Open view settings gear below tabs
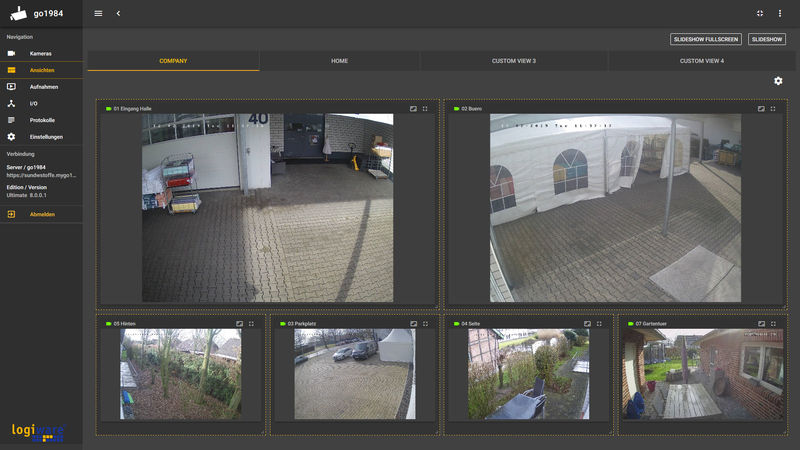 click(778, 81)
